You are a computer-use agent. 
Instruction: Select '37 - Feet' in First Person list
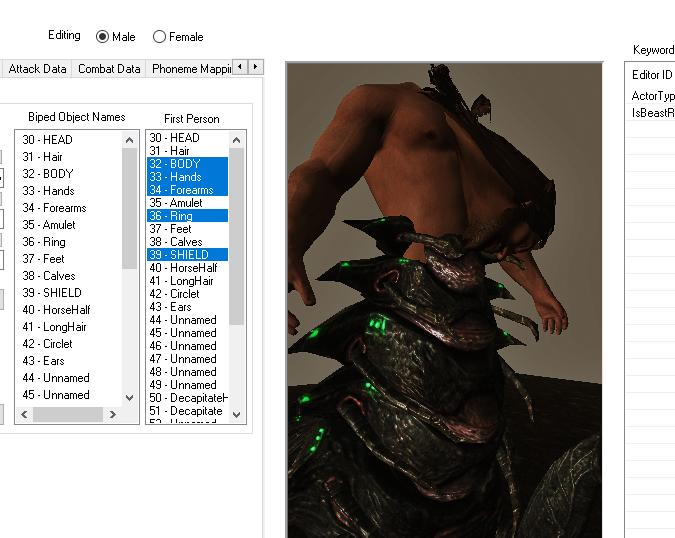pyautogui.click(x=188, y=229)
